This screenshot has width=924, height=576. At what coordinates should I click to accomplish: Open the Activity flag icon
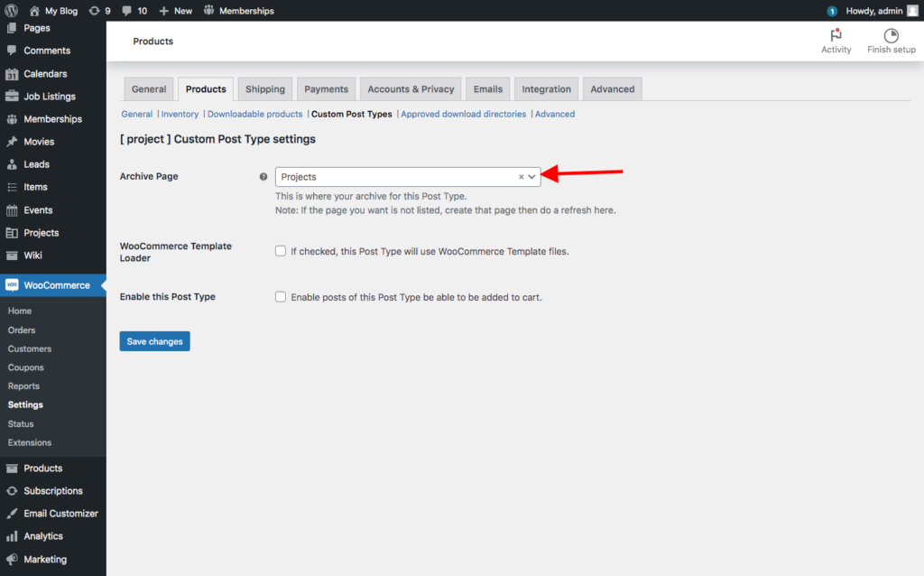pyautogui.click(x=836, y=35)
